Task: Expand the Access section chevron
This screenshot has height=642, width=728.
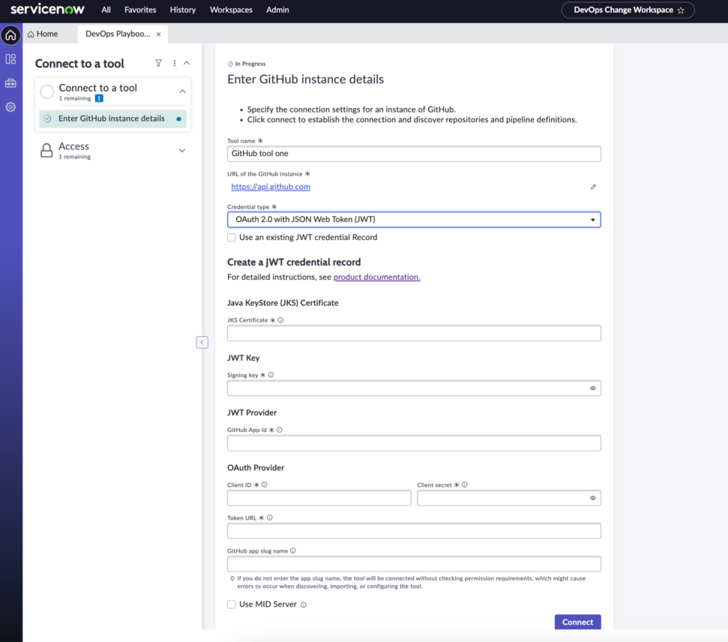Action: 182,150
